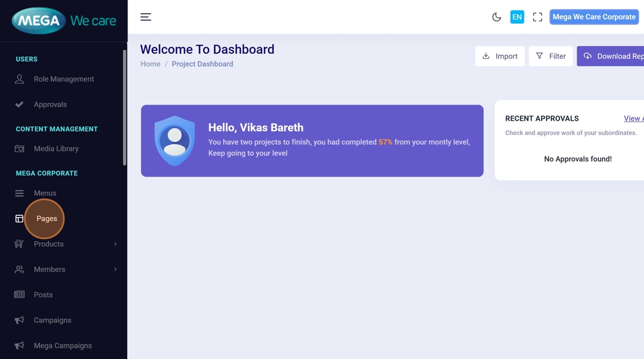The image size is (644, 359).
Task: Click the Media Library camera icon
Action: [x=20, y=149]
